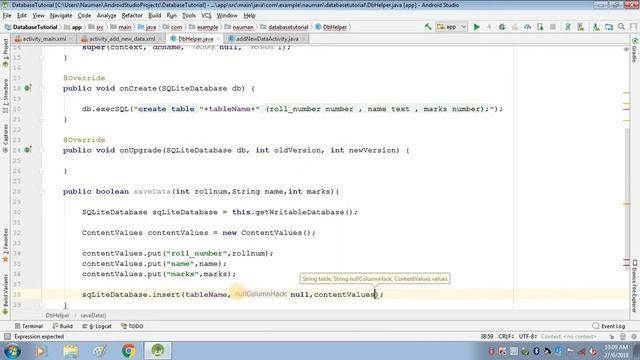Click the src breadcrumb folder
This screenshot has height=360, width=640.
coord(96,27)
